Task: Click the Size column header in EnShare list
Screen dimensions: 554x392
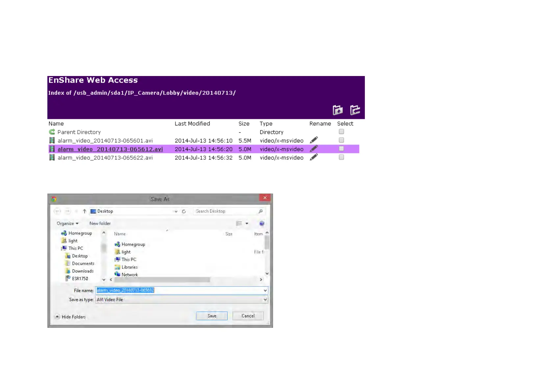Action: pos(244,124)
